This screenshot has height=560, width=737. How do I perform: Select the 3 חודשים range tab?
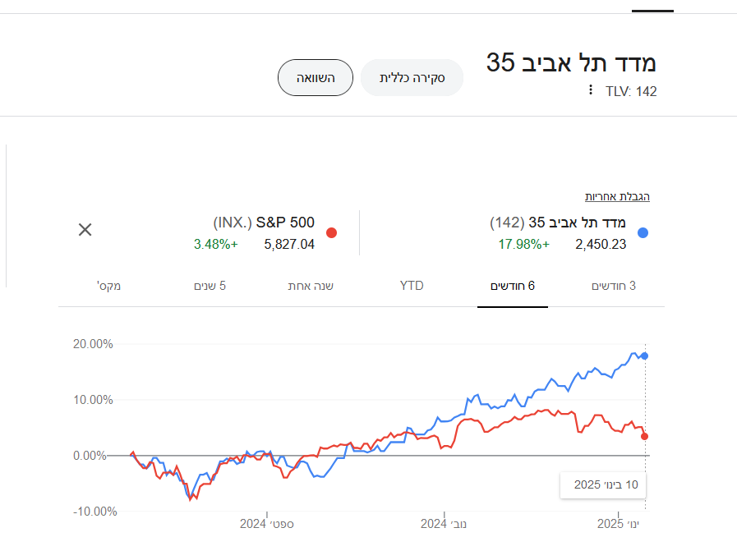point(614,286)
